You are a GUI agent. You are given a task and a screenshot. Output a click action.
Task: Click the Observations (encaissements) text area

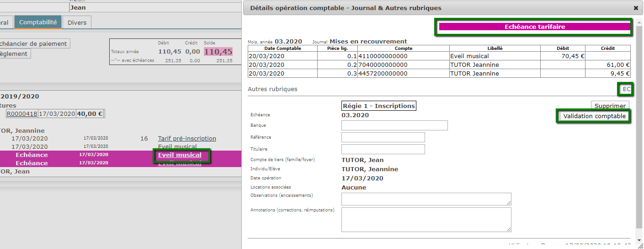[426, 199]
